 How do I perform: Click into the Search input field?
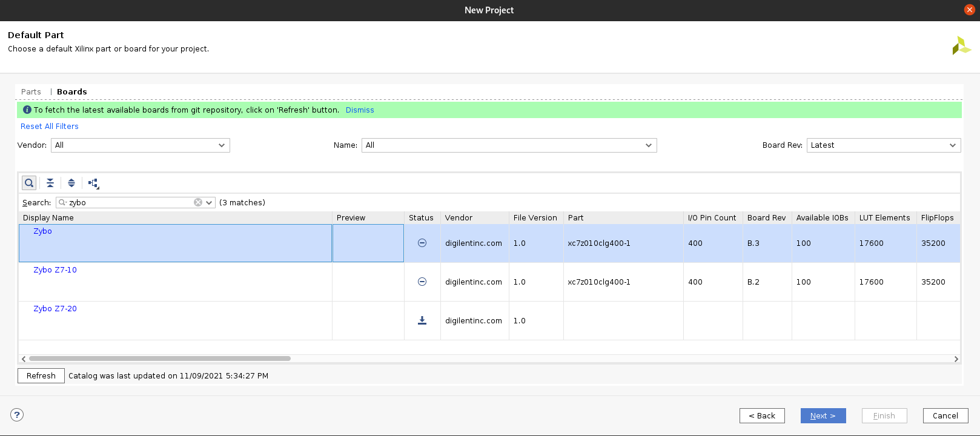coord(130,203)
